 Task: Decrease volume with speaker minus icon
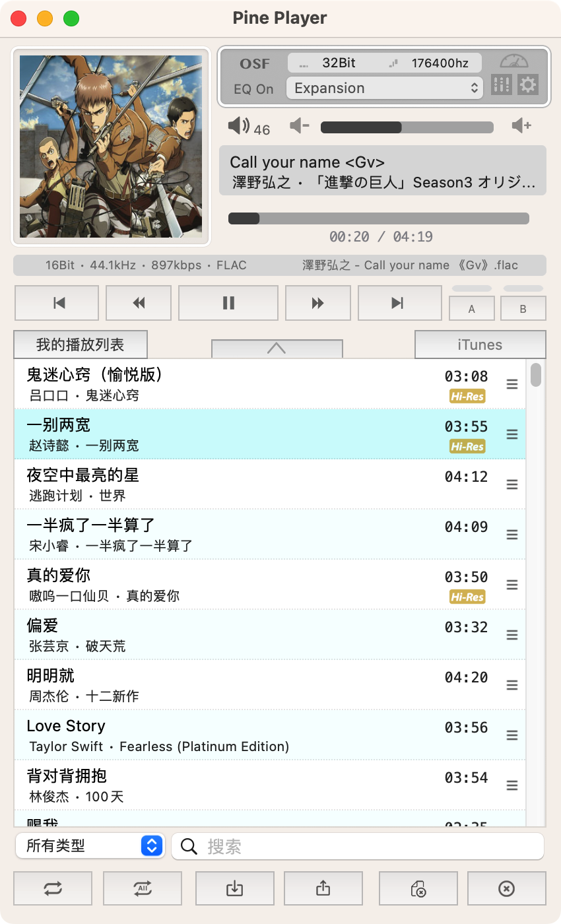[x=300, y=125]
